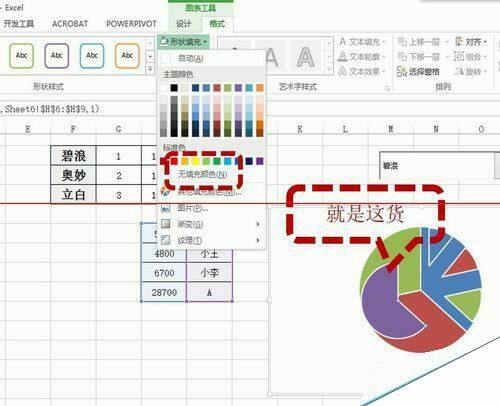Expand WordArt styles gallery More arrow
The width and height of the screenshot is (500, 406).
coord(329,70)
